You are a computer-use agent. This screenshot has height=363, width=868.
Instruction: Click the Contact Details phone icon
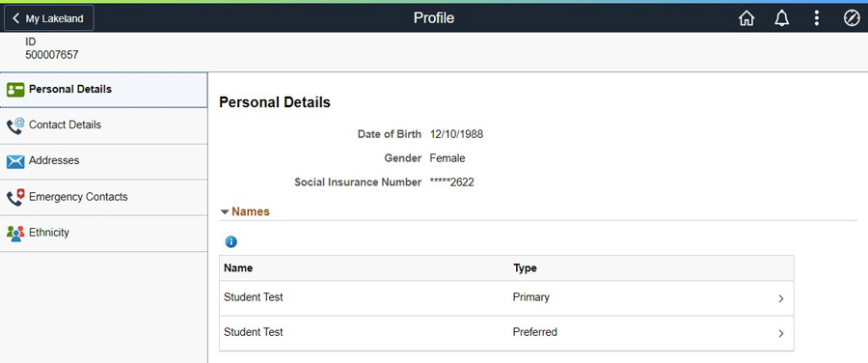click(15, 126)
